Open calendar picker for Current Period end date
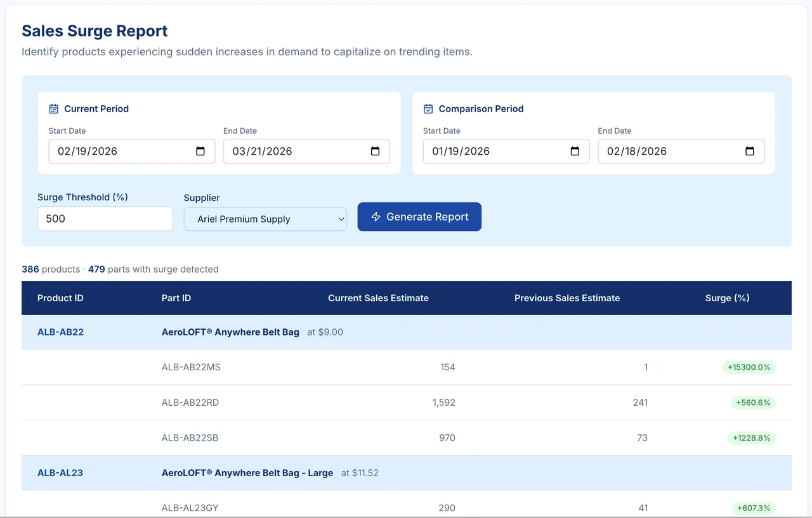The image size is (812, 518). [375, 152]
